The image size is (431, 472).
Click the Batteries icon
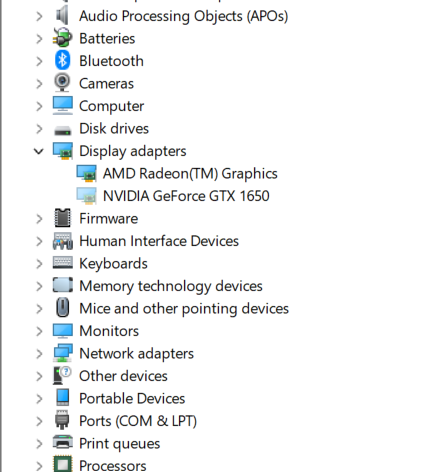click(62, 38)
